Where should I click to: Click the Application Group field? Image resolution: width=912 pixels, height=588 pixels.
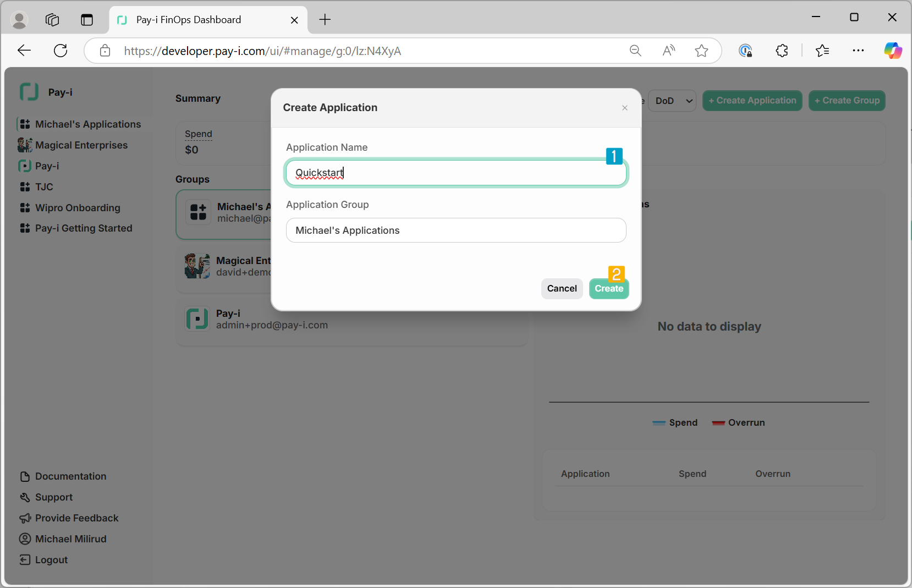[456, 230]
